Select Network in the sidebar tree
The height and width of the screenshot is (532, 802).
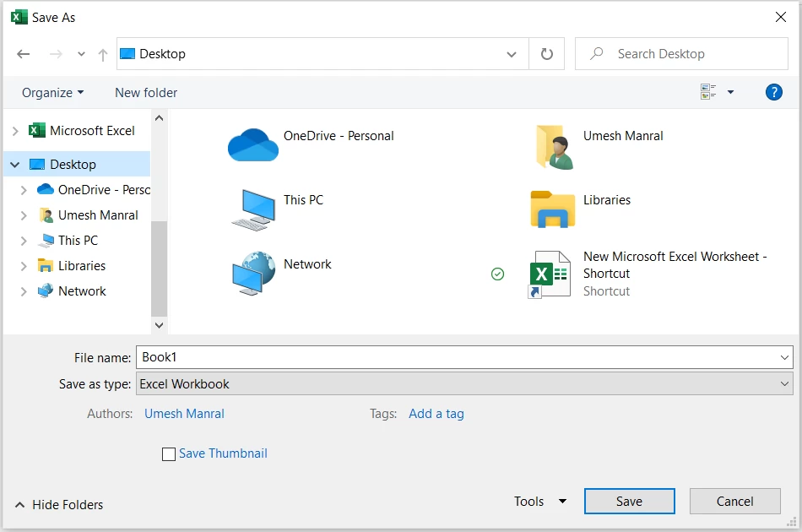[x=82, y=291]
